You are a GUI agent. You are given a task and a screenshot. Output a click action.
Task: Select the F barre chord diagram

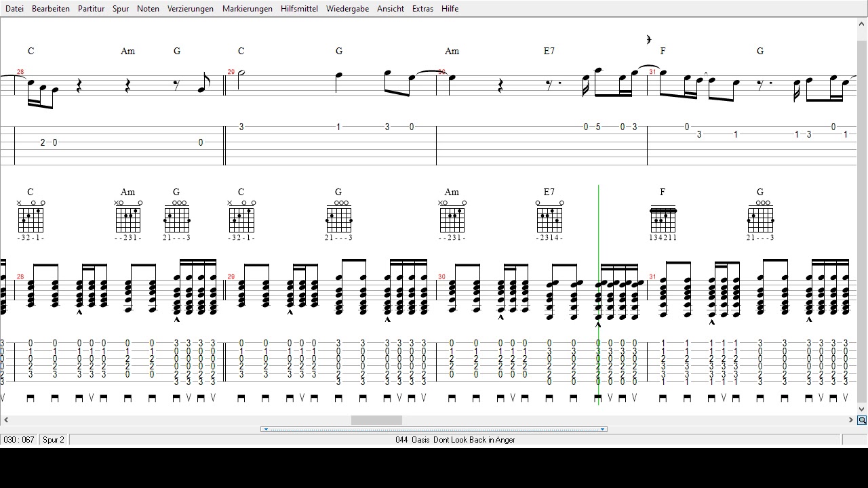coord(663,219)
